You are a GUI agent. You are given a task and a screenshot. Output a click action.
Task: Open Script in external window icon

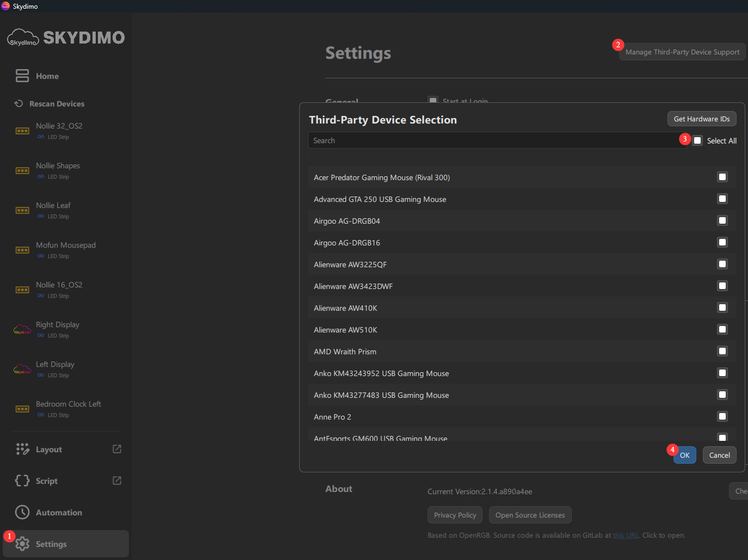[x=117, y=481]
